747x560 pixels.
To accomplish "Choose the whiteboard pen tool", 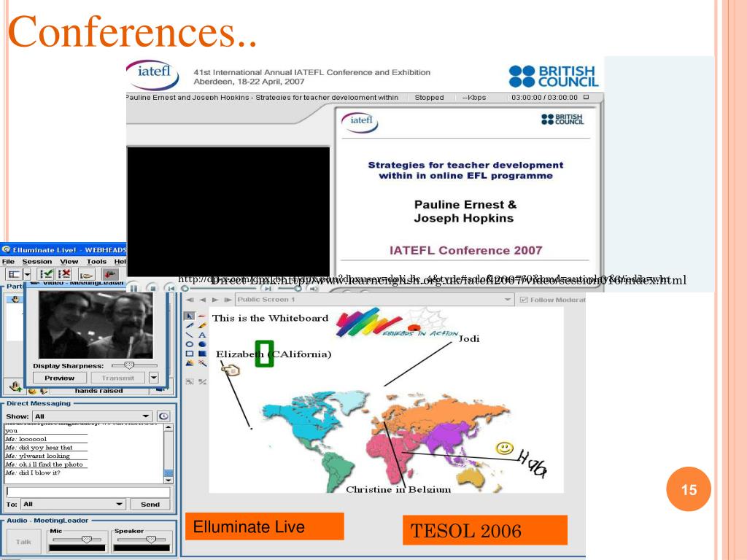I will 190,326.
